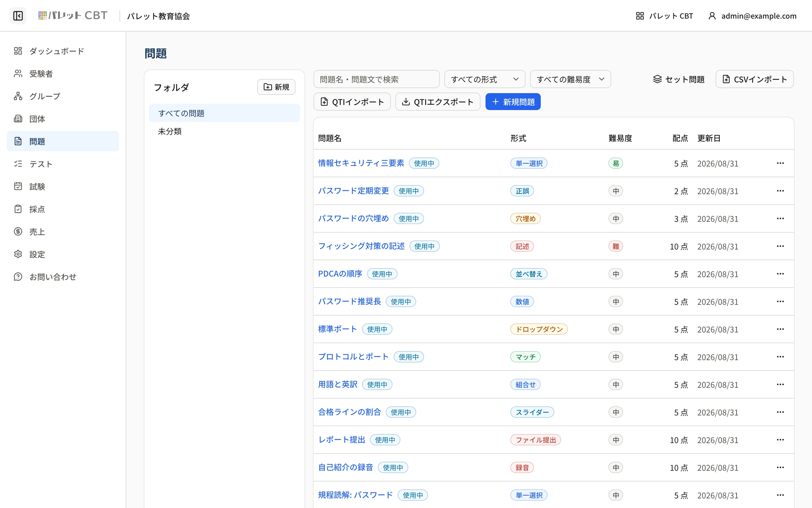Open more options for PDCAの順序 row
812x508 pixels.
coord(780,274)
